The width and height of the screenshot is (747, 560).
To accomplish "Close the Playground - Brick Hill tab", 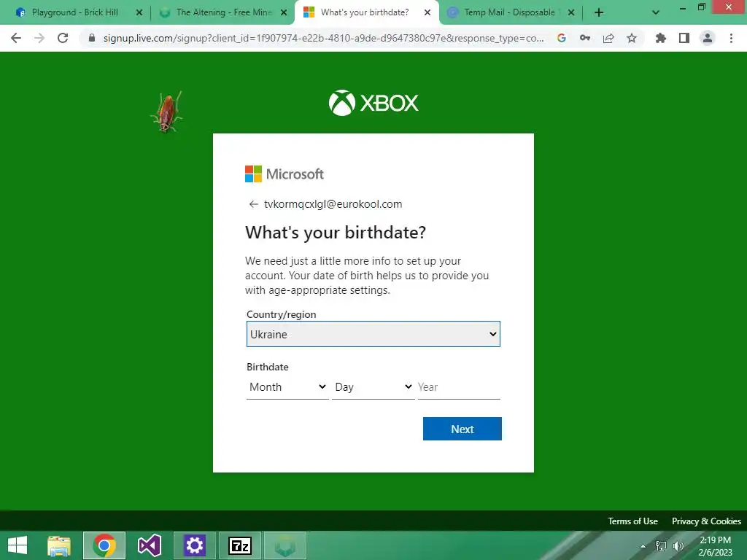I will [139, 13].
